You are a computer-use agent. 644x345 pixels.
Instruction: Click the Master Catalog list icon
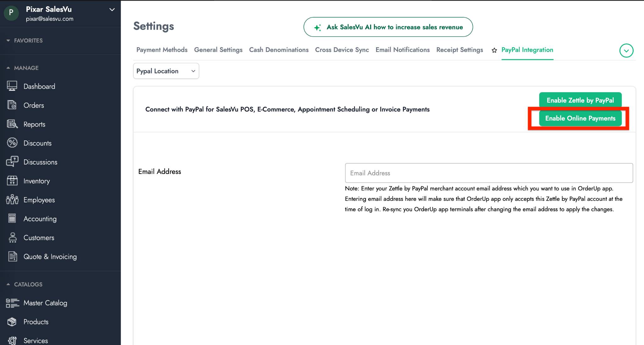(x=12, y=303)
